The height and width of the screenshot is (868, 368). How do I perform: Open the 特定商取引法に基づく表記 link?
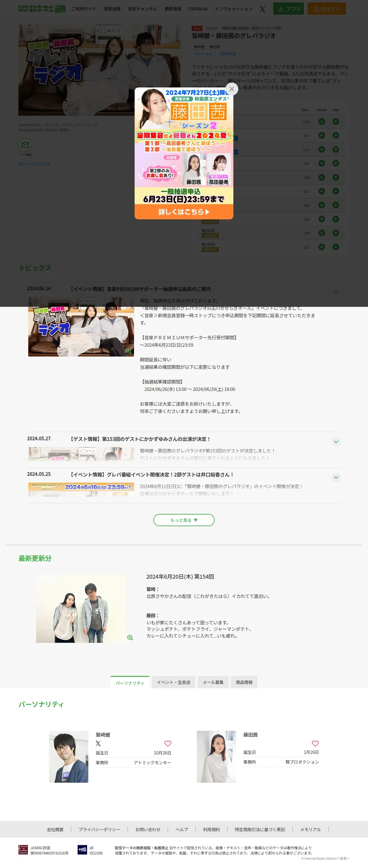point(260,830)
